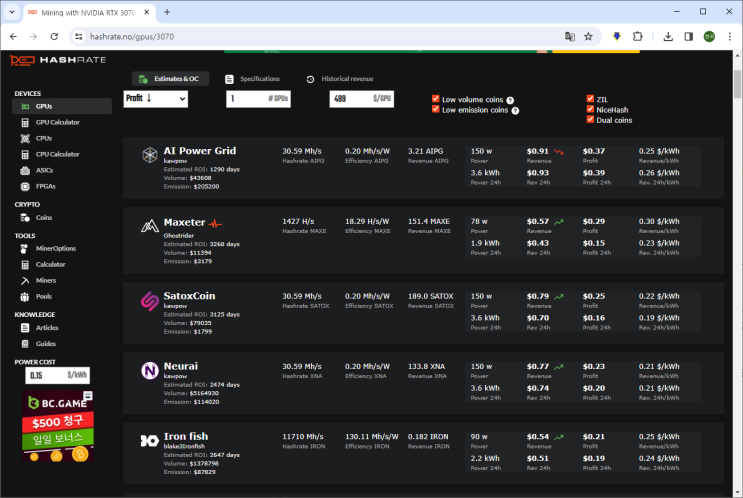The width and height of the screenshot is (743, 498).
Task: Open the browser three-dot menu
Action: pyautogui.click(x=730, y=36)
